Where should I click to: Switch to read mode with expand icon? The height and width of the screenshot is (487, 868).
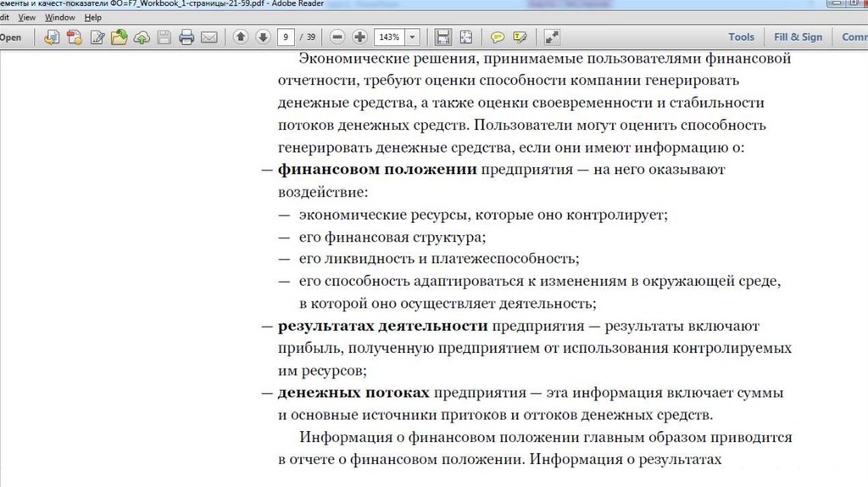click(552, 37)
